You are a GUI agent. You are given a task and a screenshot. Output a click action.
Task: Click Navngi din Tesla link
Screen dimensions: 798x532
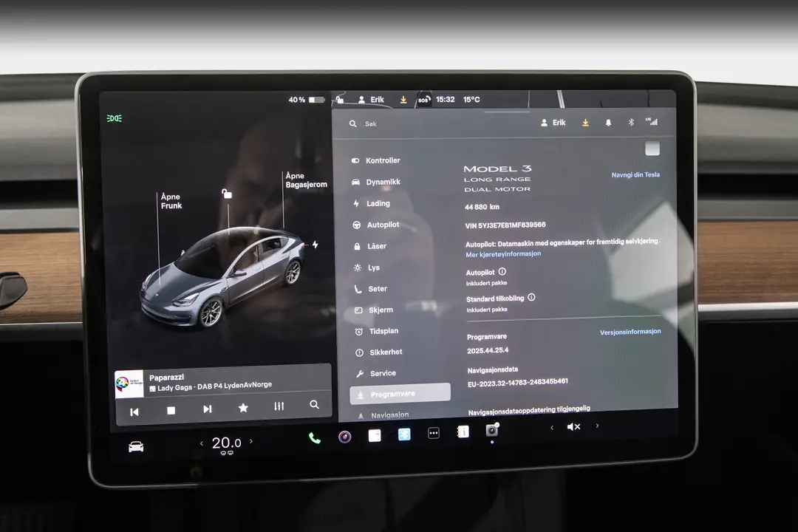635,174
